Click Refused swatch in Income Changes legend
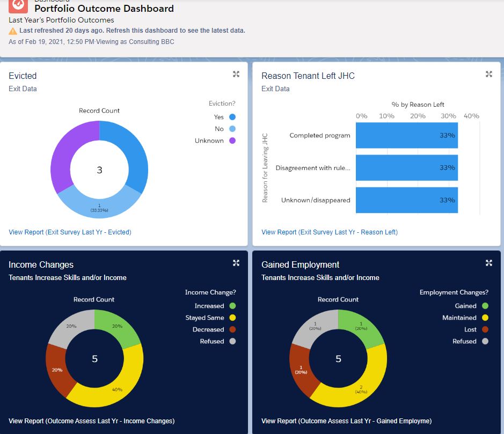The width and height of the screenshot is (504, 434). coord(232,341)
